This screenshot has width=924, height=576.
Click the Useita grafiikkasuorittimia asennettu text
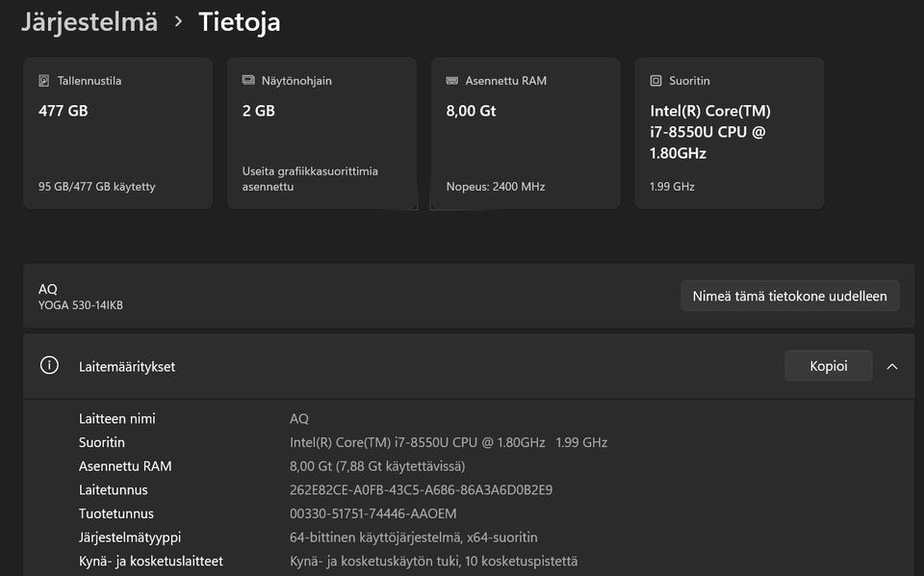click(310, 178)
